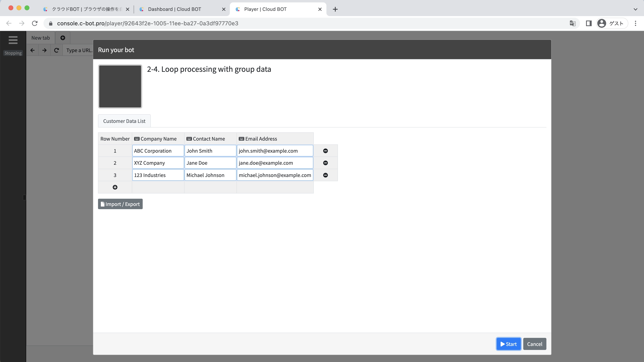Go back in the bot player
644x362 pixels.
coord(32,50)
